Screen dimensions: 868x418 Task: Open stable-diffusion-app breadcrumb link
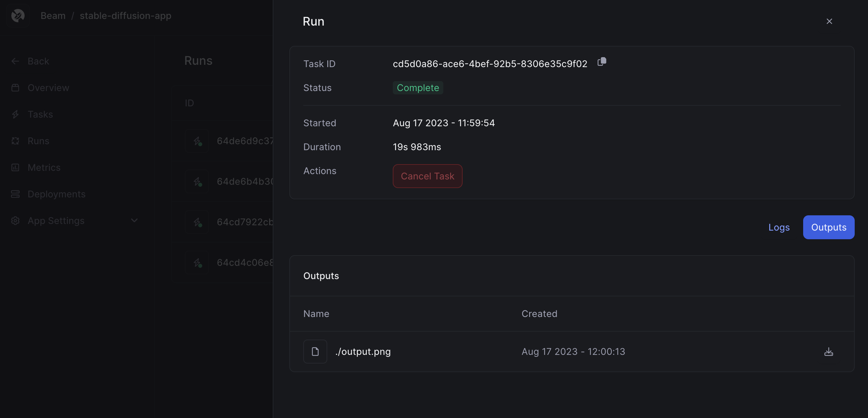click(125, 16)
